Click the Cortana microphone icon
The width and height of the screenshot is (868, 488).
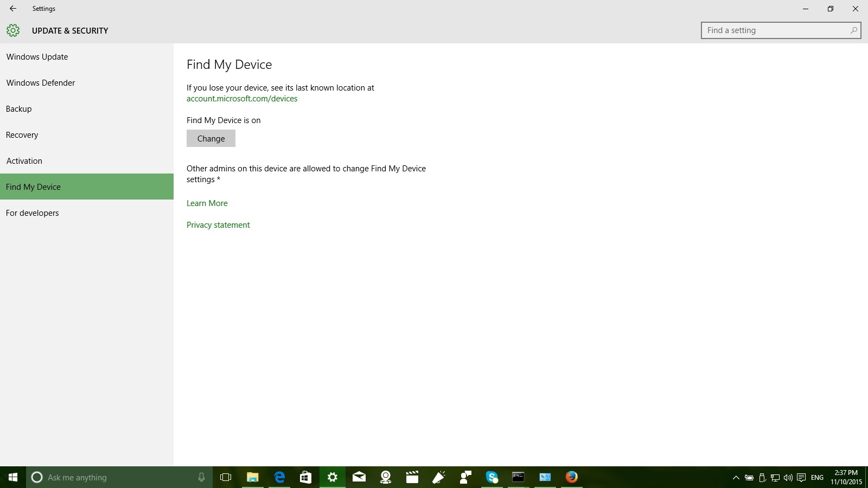[201, 477]
